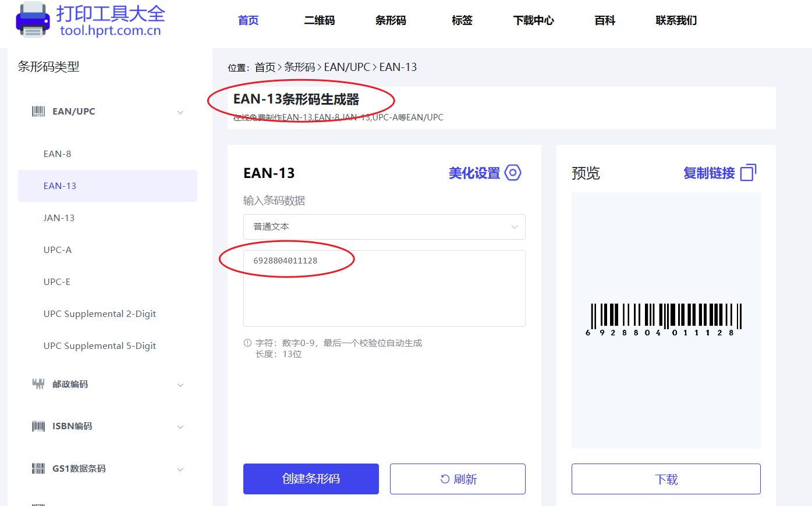Click the printer logo icon

pos(33,20)
